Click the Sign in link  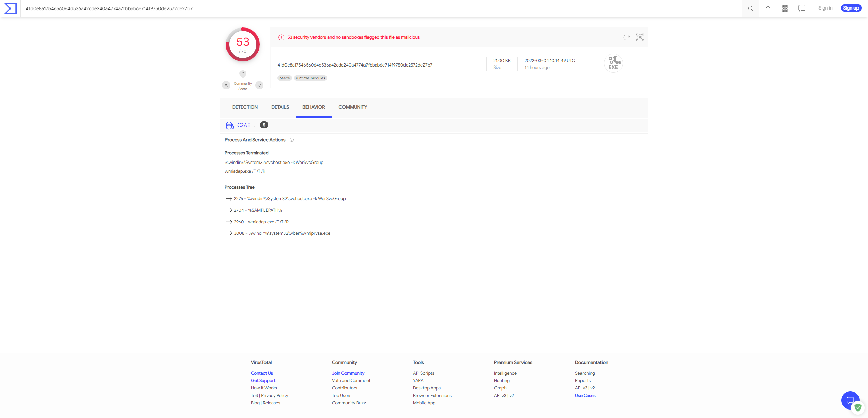click(x=825, y=8)
